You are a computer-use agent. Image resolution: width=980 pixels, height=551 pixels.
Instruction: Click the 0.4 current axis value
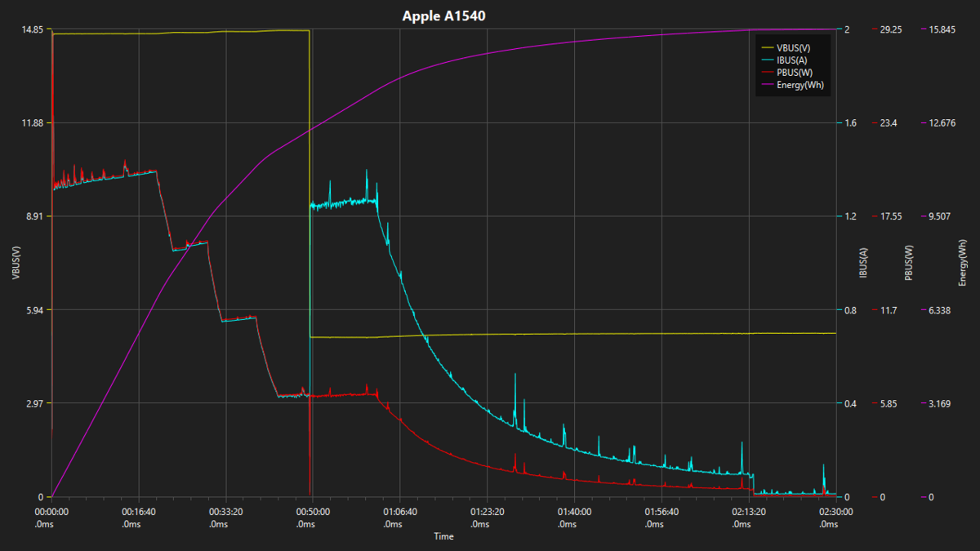[x=850, y=403]
